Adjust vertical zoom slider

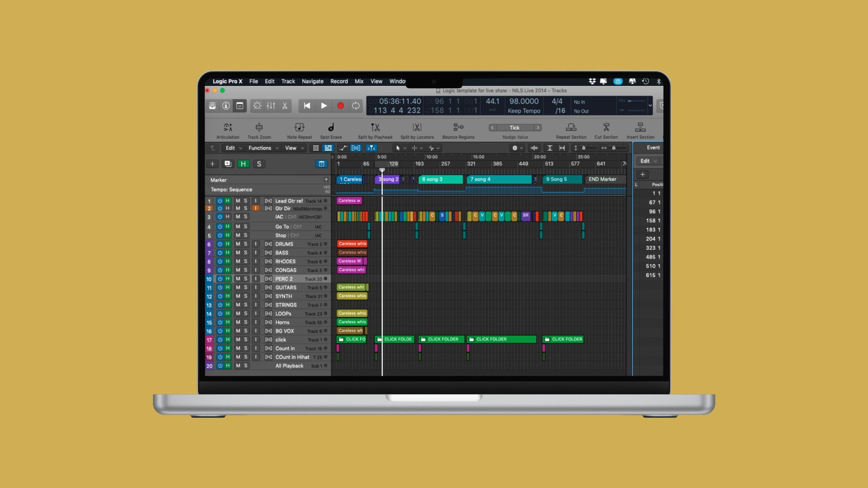tap(585, 148)
